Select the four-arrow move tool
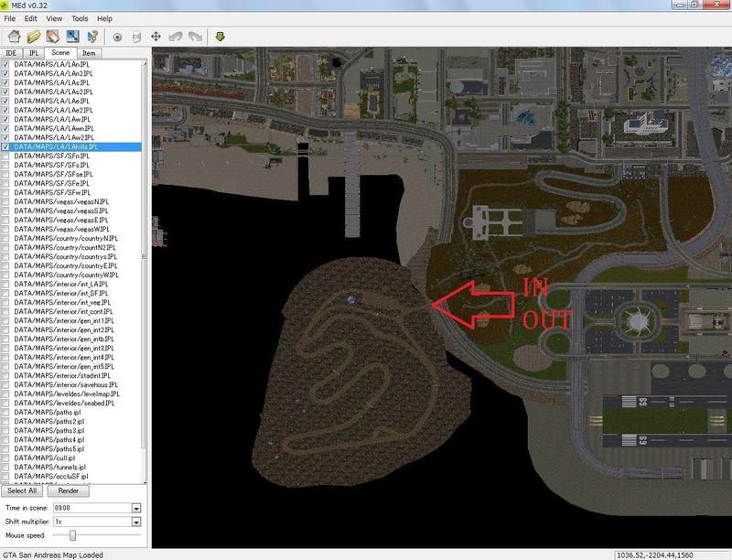Viewport: 732px width, 560px height. [156, 37]
